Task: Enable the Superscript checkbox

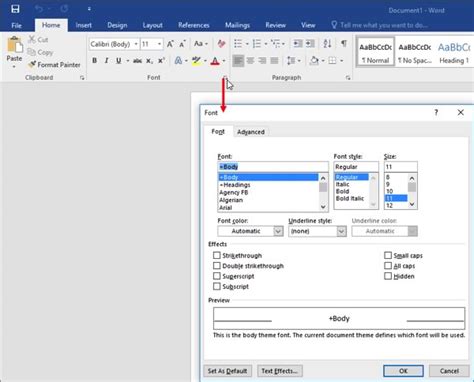Action: click(x=217, y=276)
